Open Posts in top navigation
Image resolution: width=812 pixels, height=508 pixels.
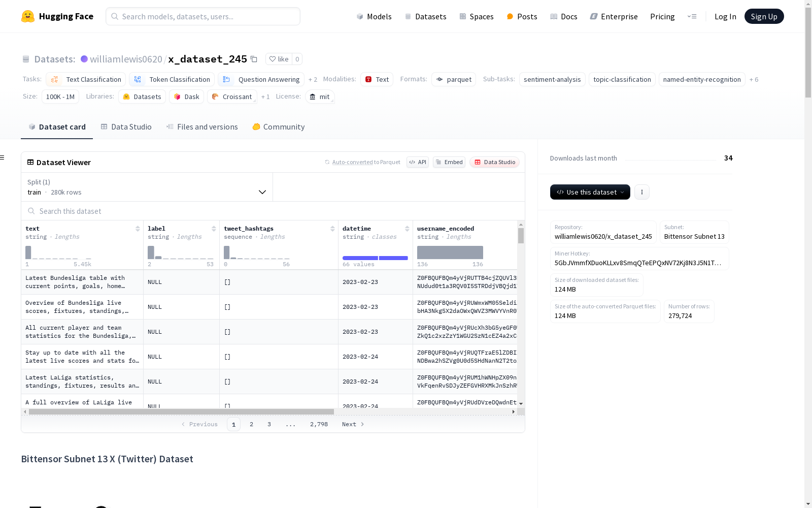[522, 16]
